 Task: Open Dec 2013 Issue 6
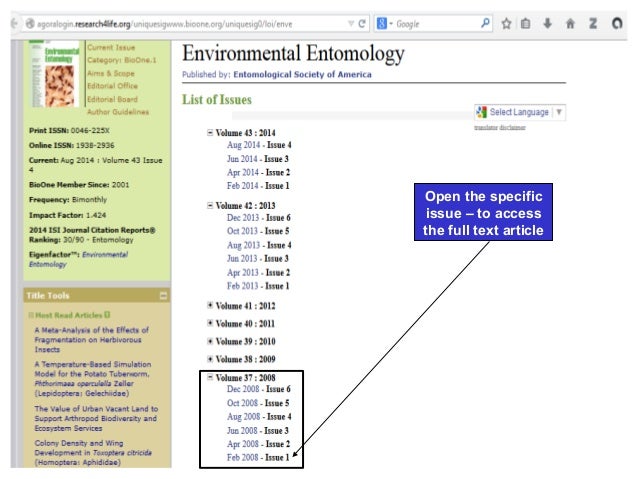(x=258, y=218)
